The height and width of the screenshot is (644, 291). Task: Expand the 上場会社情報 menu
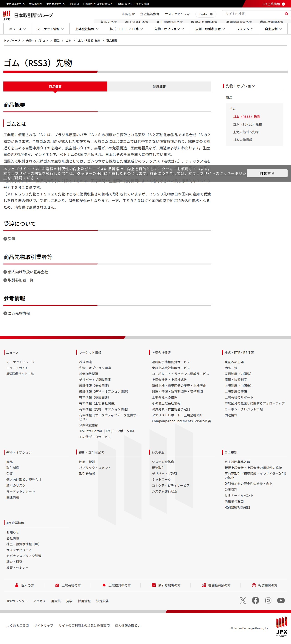click(87, 29)
